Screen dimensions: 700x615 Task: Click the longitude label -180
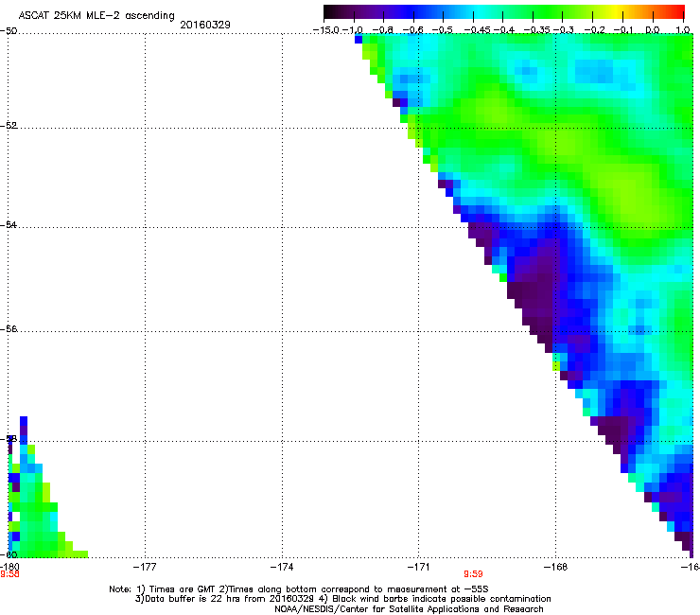click(9, 567)
